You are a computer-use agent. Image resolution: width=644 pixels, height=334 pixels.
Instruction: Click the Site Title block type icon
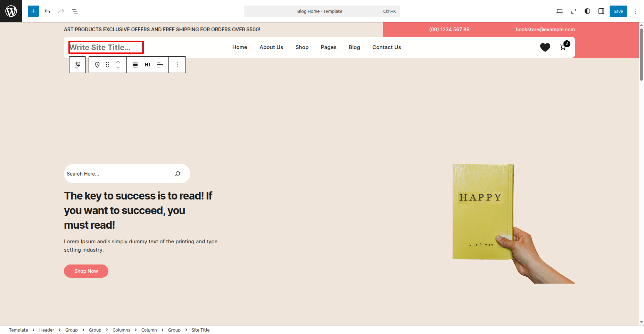click(97, 65)
